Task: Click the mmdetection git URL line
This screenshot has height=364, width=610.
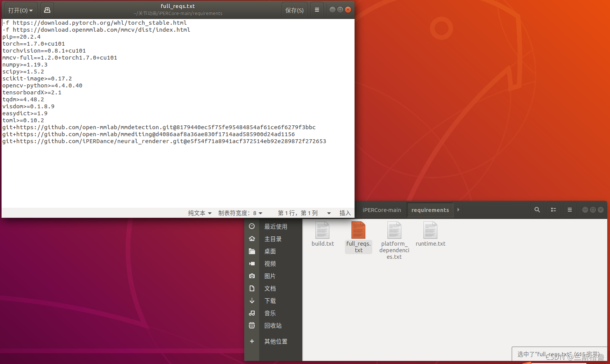Action: 159,127
